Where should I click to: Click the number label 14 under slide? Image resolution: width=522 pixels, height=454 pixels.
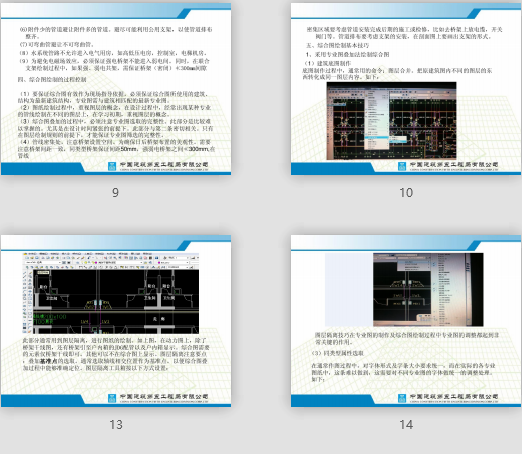click(406, 424)
